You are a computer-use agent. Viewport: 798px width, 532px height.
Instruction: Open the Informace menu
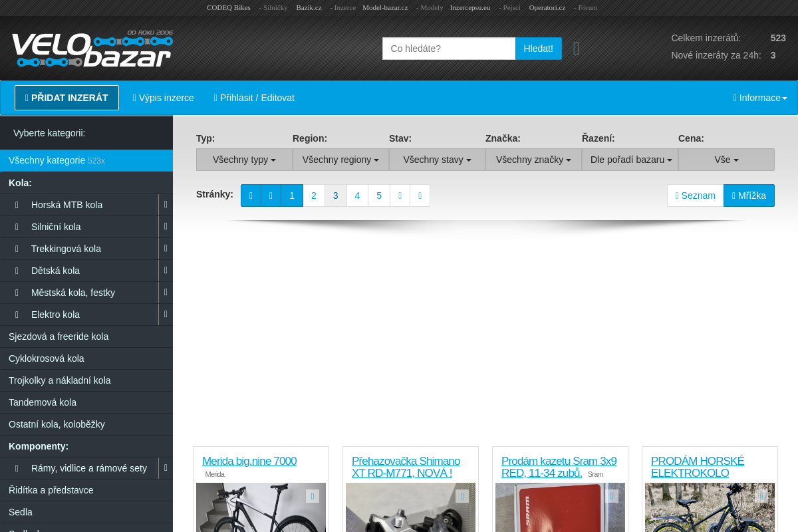pos(760,98)
